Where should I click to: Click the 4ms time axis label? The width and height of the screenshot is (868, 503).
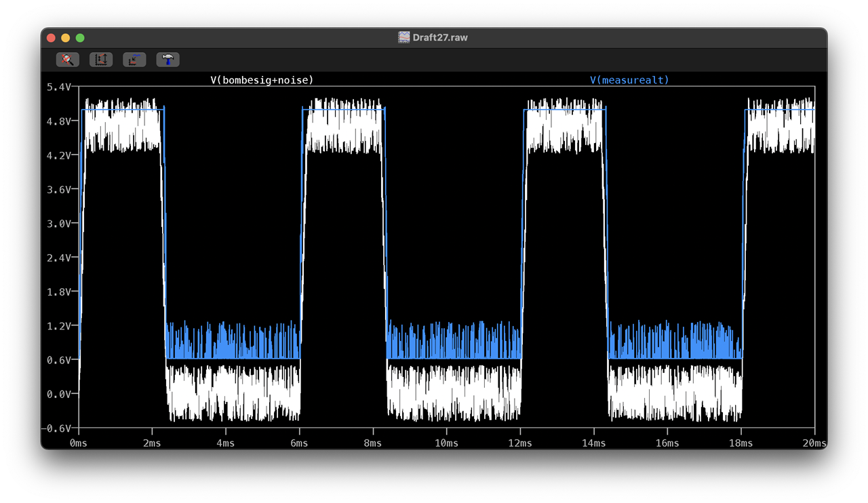226,443
